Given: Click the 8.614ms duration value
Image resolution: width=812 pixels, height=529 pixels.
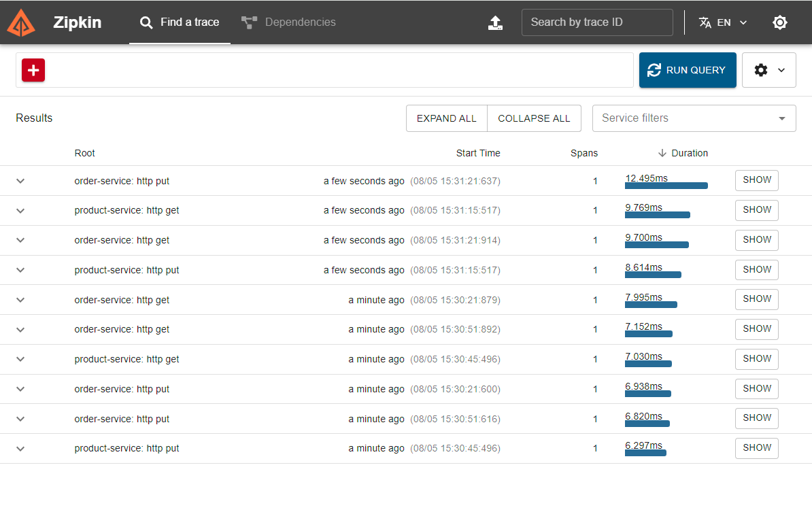Looking at the screenshot, I should coord(644,267).
